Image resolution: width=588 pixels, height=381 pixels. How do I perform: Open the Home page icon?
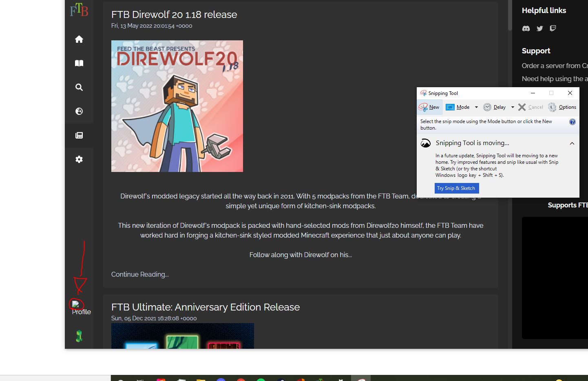pyautogui.click(x=79, y=39)
